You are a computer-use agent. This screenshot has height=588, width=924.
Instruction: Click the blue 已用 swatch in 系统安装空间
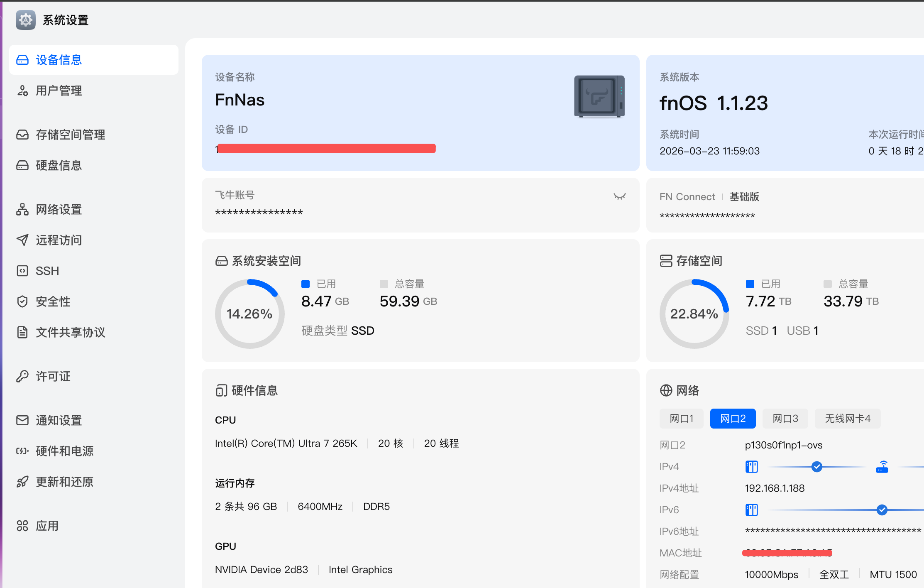click(x=306, y=284)
